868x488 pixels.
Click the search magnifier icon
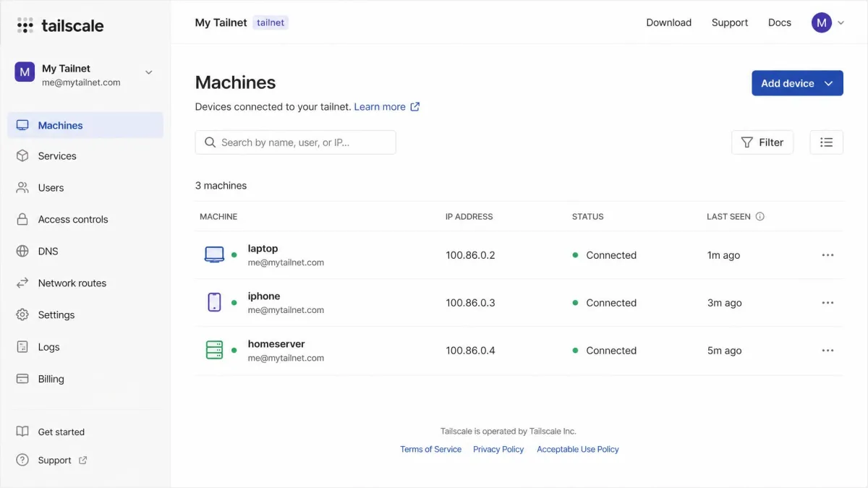[x=210, y=142]
